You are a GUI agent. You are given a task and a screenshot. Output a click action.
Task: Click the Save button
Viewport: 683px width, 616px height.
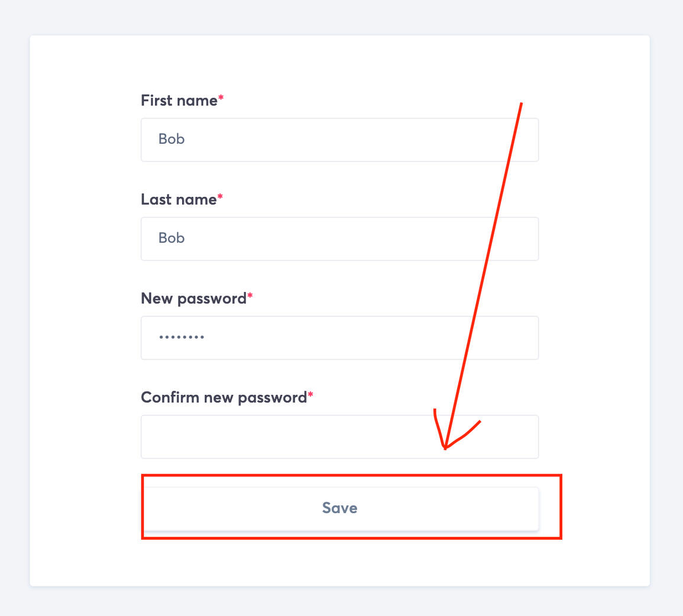tap(339, 508)
